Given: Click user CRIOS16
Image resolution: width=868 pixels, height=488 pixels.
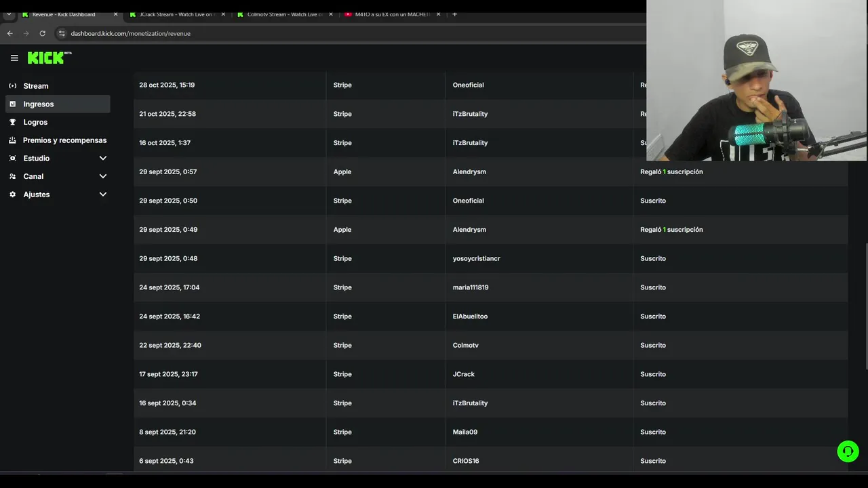Looking at the screenshot, I should [466, 461].
